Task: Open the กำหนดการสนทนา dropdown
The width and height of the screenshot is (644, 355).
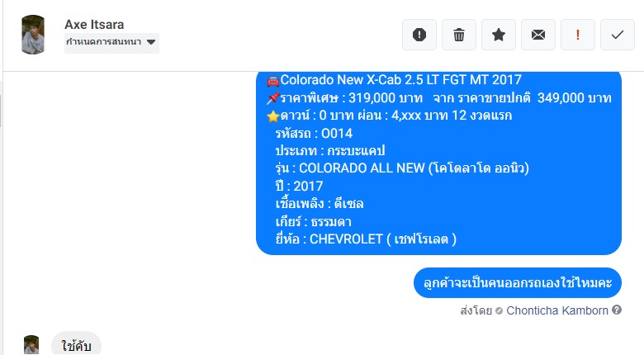Action: point(111,42)
